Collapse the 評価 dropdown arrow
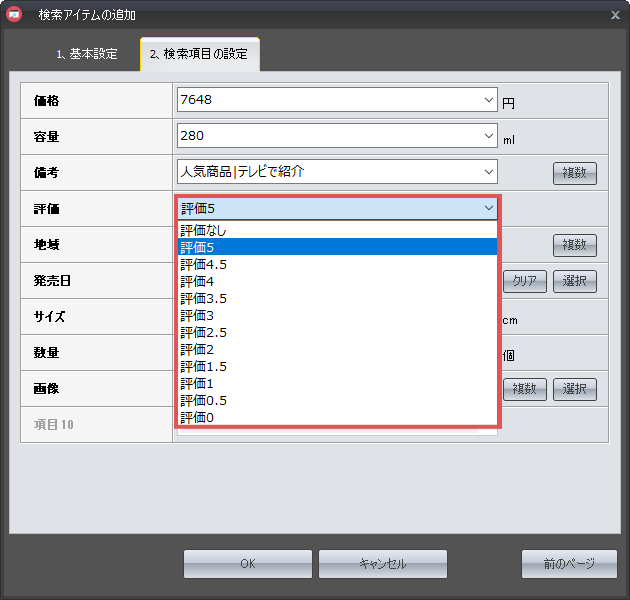Image resolution: width=630 pixels, height=600 pixels. pyautogui.click(x=488, y=208)
